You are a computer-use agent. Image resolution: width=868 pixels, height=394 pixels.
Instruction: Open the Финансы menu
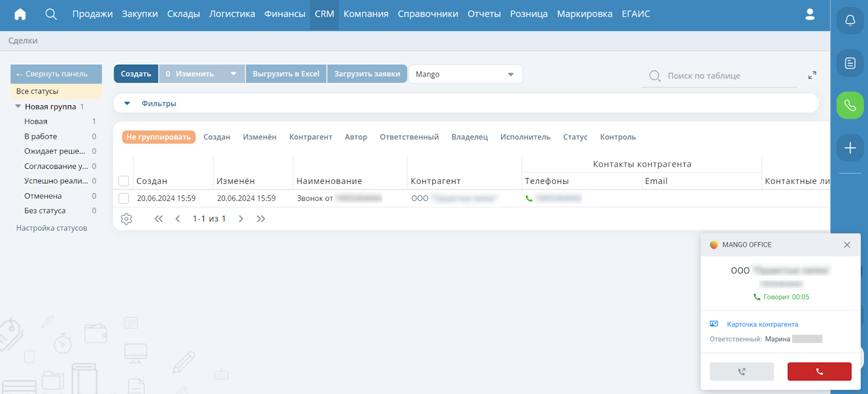pos(284,14)
